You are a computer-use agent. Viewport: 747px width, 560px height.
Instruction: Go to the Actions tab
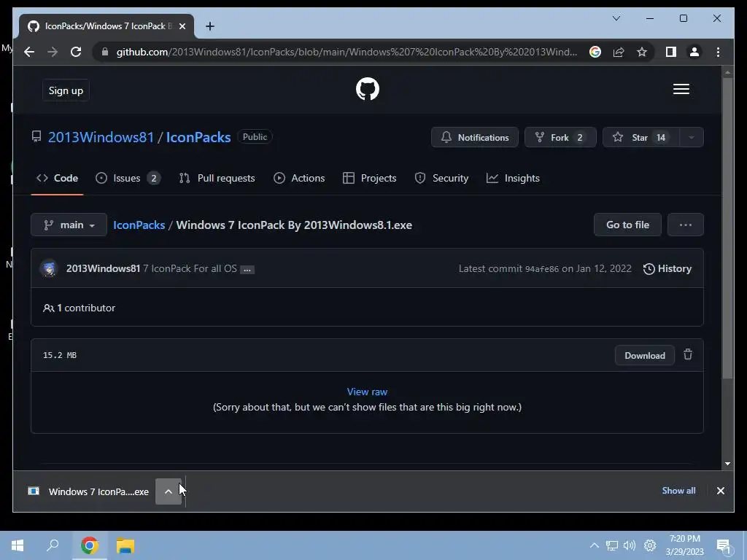click(299, 178)
